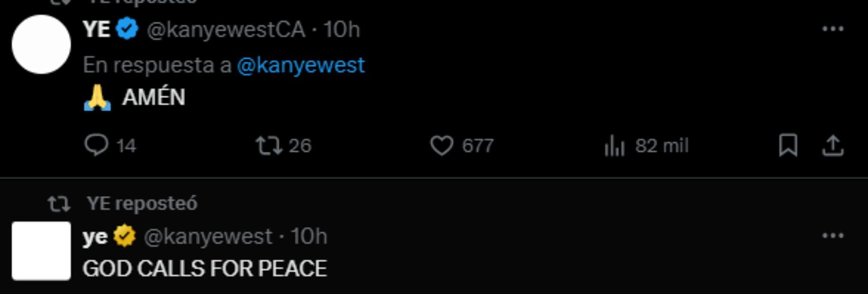Screen dimensions: 868x294
Task: Click the square profile avatar of ye
Action: click(41, 251)
